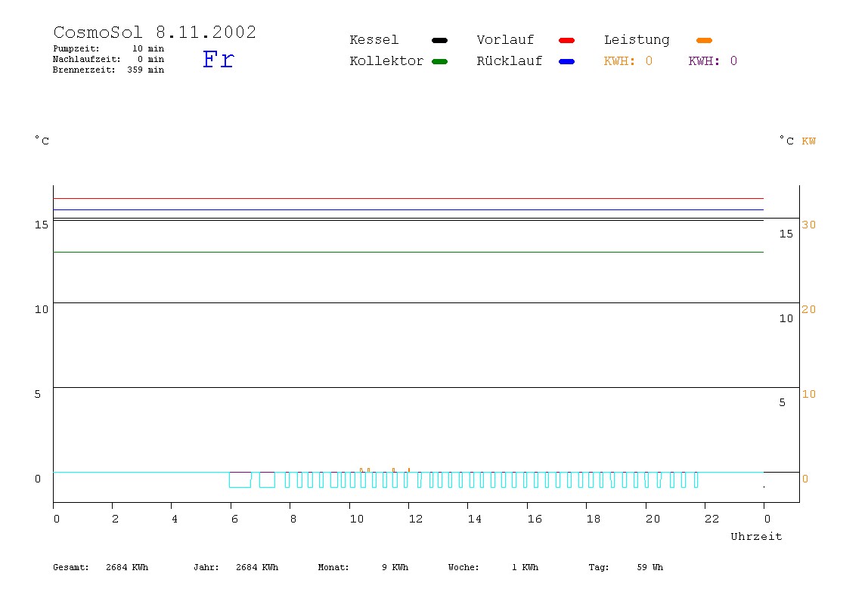The height and width of the screenshot is (614, 868).
Task: Click the orange 10 KW axis value
Action: point(809,394)
